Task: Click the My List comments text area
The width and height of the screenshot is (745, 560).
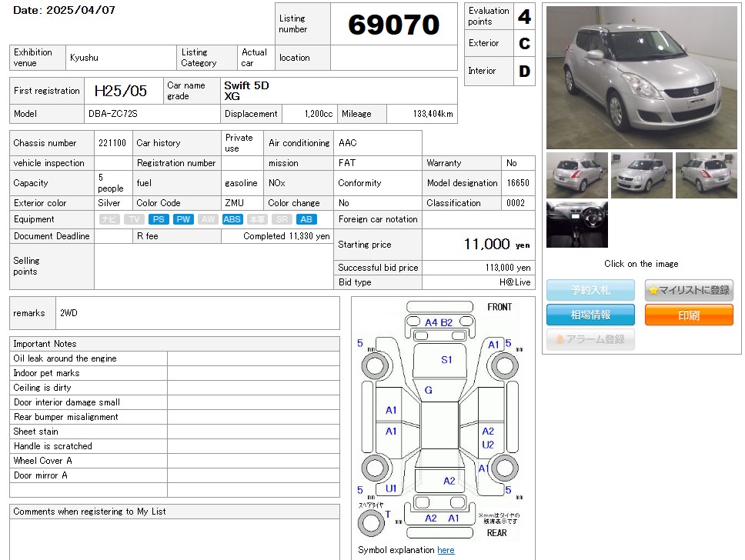Action: pos(175,539)
